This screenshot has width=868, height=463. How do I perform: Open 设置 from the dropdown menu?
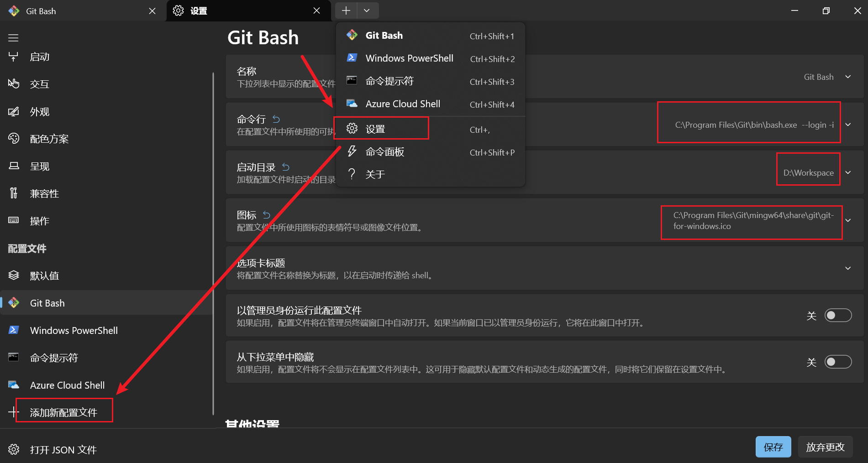(x=431, y=129)
